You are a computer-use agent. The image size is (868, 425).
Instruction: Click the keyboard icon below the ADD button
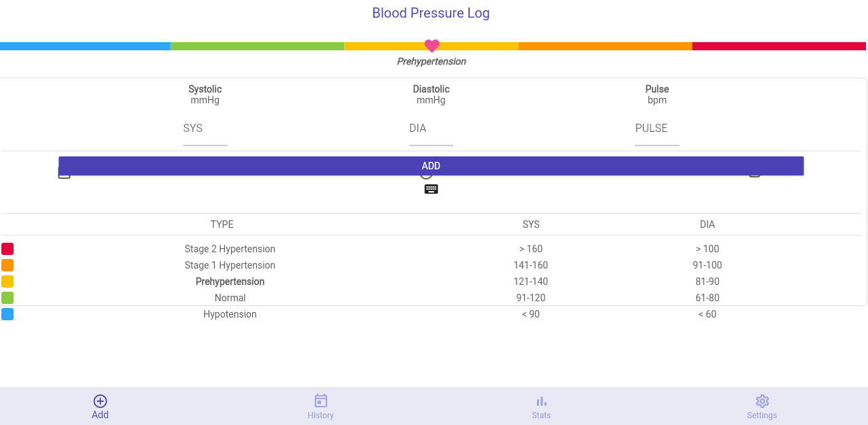click(x=431, y=189)
